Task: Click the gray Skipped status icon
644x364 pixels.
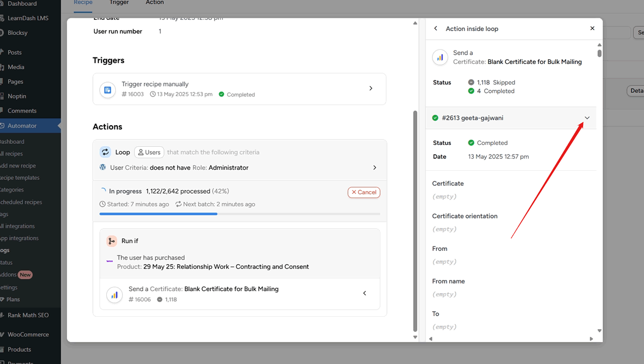Action: tap(471, 83)
